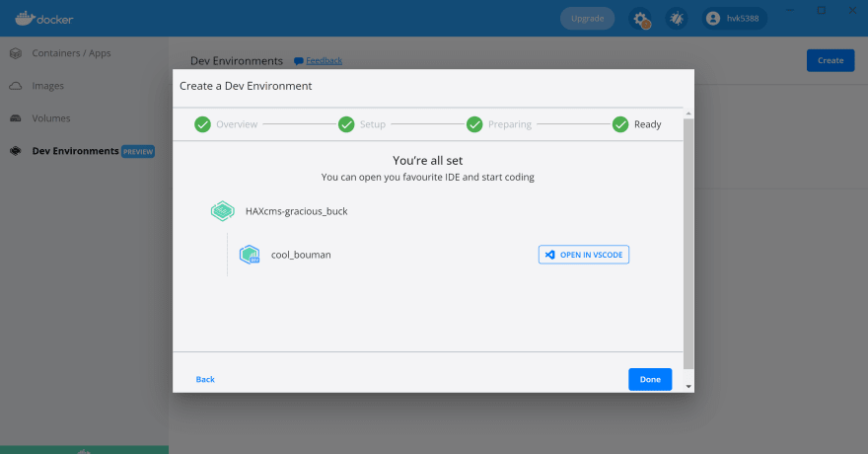
Task: Close the Docker Desktop window
Action: coord(852,11)
